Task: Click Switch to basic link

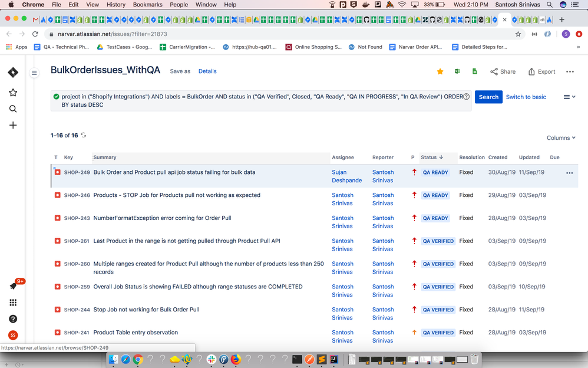Action: coord(526,97)
